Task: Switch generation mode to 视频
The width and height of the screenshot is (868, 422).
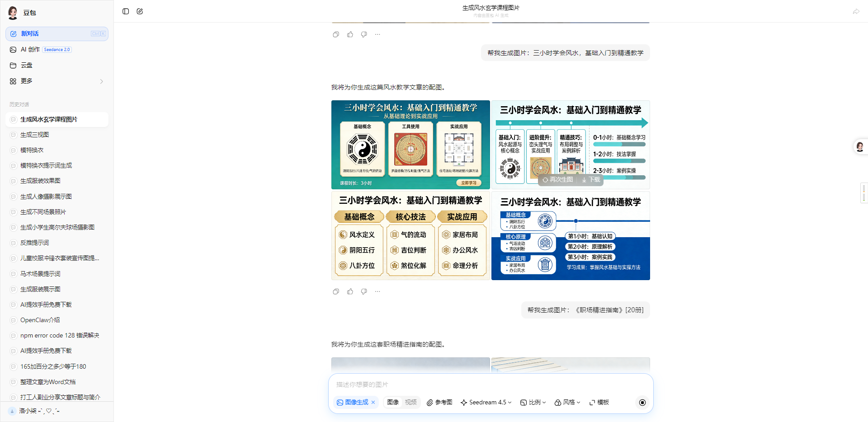Action: [x=410, y=402]
